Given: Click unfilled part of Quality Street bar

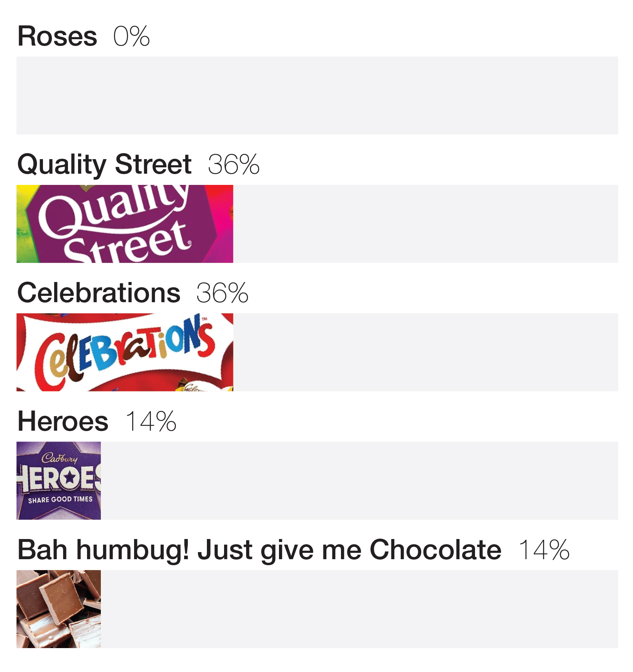Looking at the screenshot, I should tap(426, 224).
